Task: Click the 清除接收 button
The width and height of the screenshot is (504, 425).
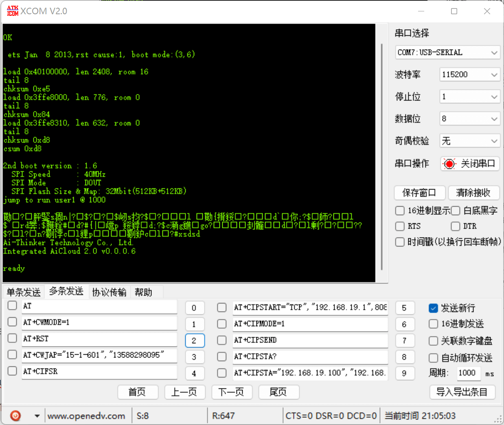Action: tap(473, 193)
